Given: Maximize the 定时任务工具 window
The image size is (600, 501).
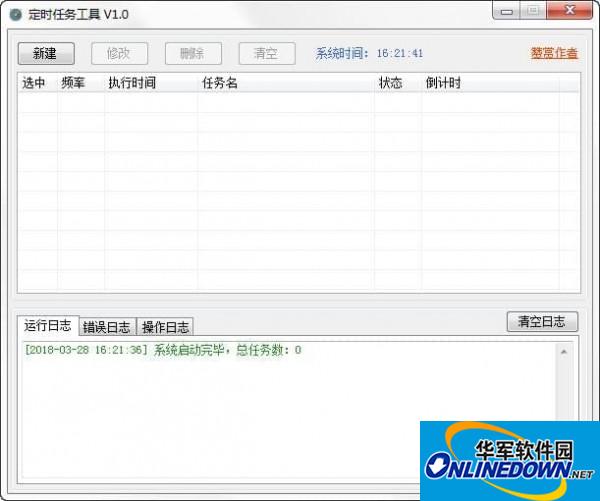Looking at the screenshot, I should click(533, 11).
